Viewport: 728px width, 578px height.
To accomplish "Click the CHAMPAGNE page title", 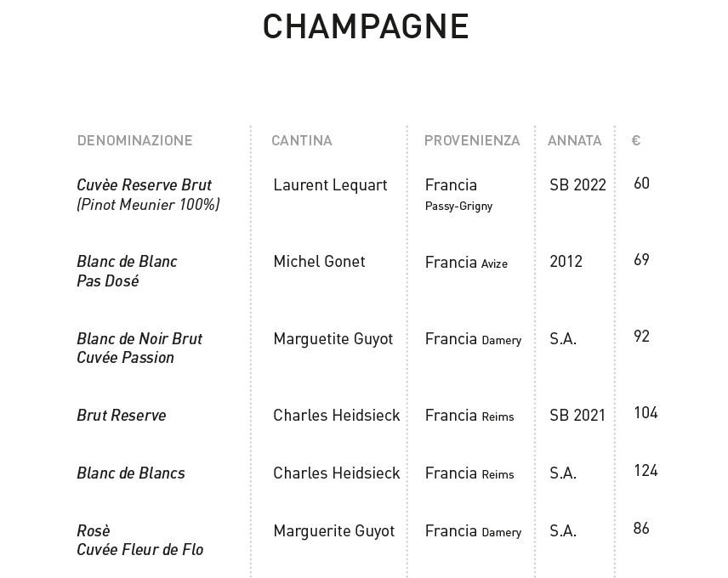I will (x=366, y=26).
